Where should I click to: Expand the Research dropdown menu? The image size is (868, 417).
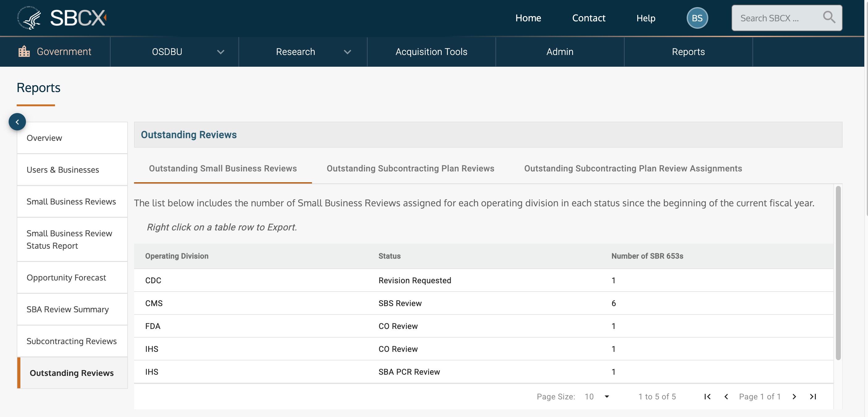(348, 52)
